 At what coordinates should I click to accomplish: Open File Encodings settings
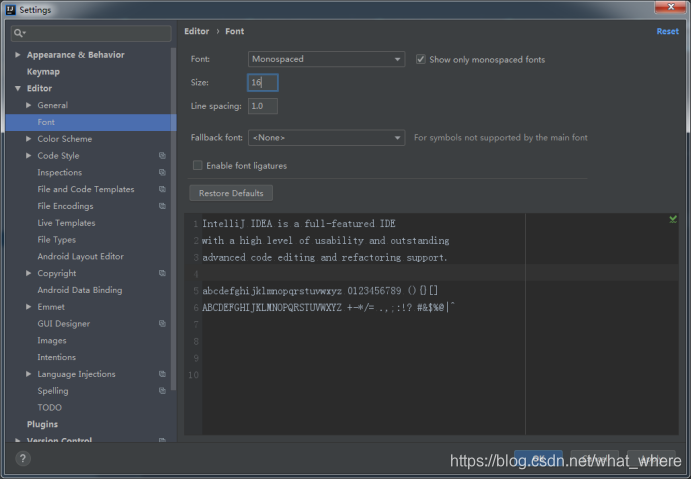click(65, 206)
